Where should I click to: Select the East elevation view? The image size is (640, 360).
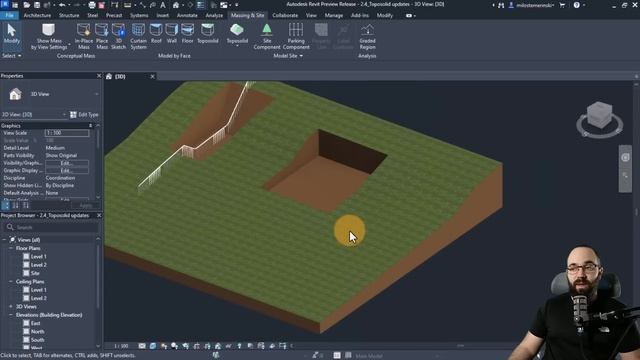tap(36, 323)
